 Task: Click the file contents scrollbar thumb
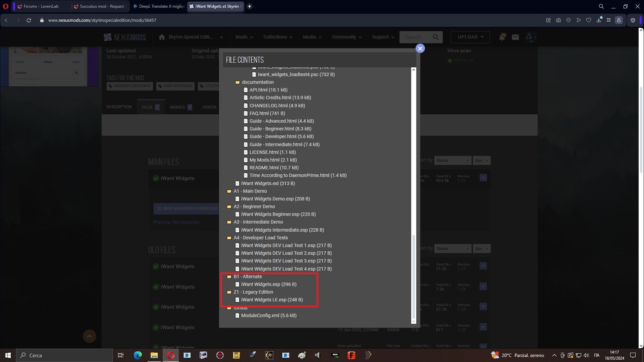(x=414, y=276)
